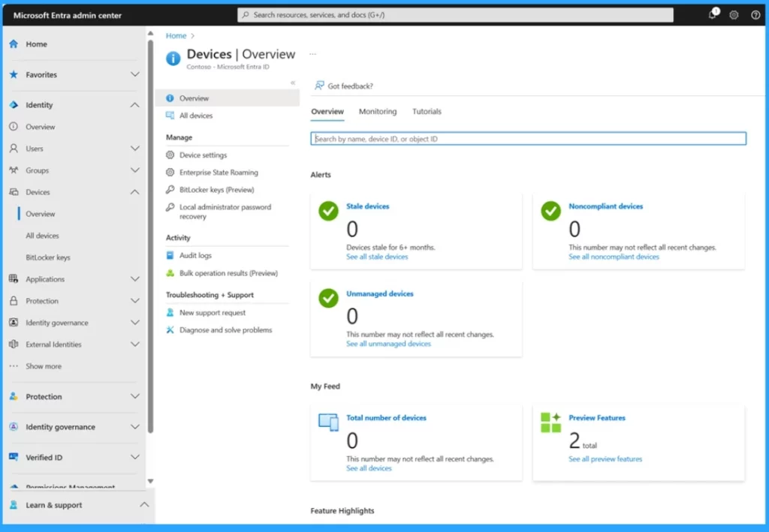Click the Total number of devices icon
The height and width of the screenshot is (532, 769).
(328, 422)
